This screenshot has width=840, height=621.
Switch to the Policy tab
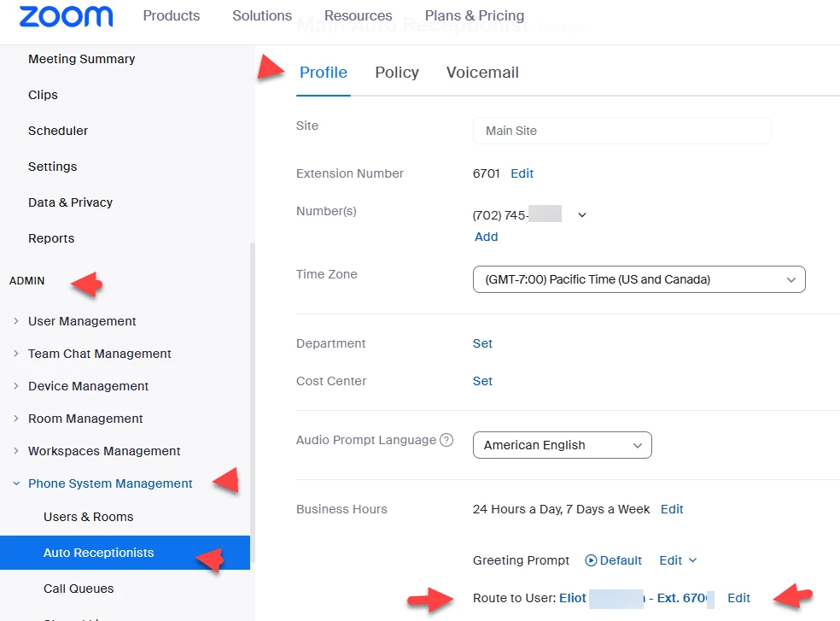pos(396,73)
